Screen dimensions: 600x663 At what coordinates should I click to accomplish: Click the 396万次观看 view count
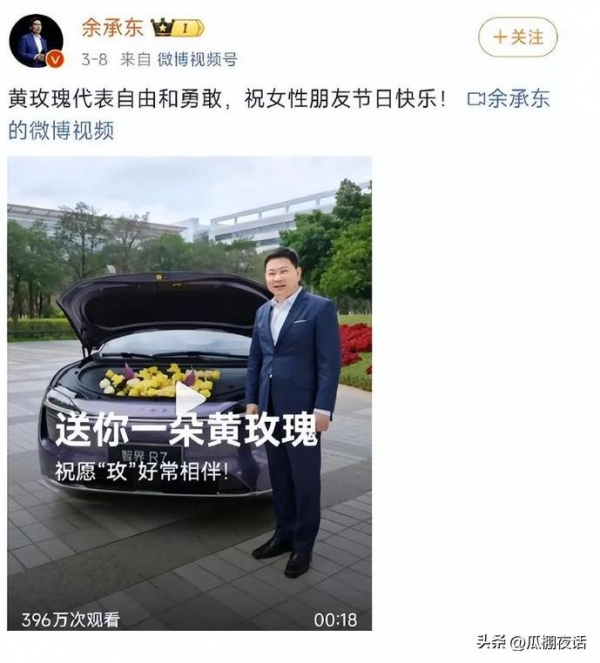(x=71, y=620)
